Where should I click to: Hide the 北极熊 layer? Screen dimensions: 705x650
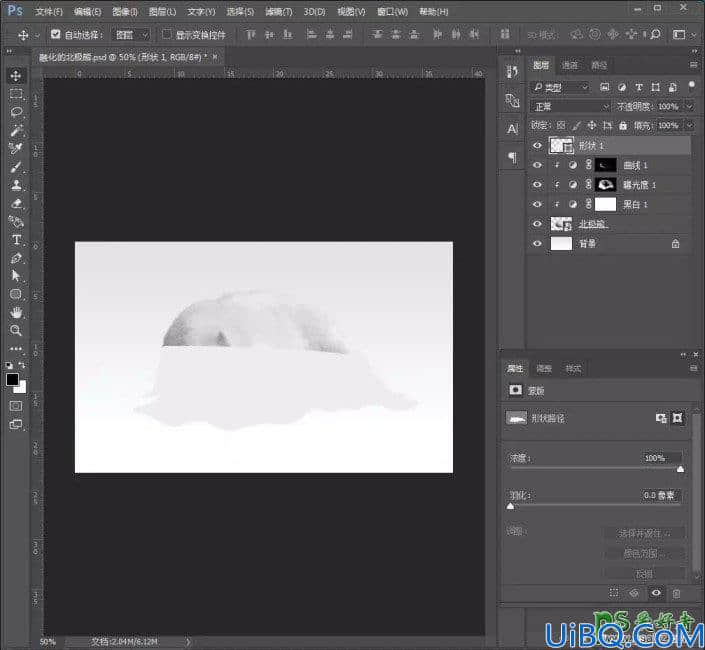pyautogui.click(x=537, y=224)
